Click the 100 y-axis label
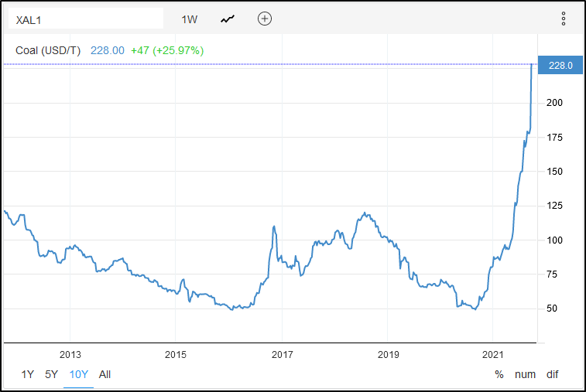 [x=554, y=240]
